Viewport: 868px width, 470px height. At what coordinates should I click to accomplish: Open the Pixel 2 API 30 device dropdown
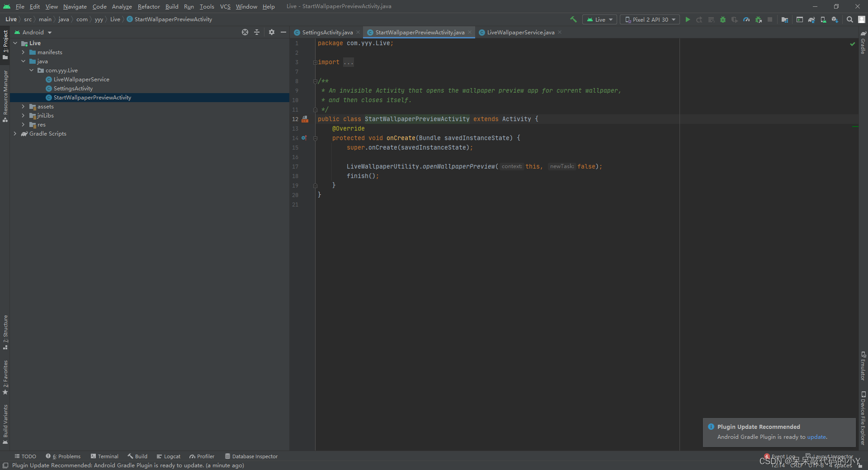(650, 19)
